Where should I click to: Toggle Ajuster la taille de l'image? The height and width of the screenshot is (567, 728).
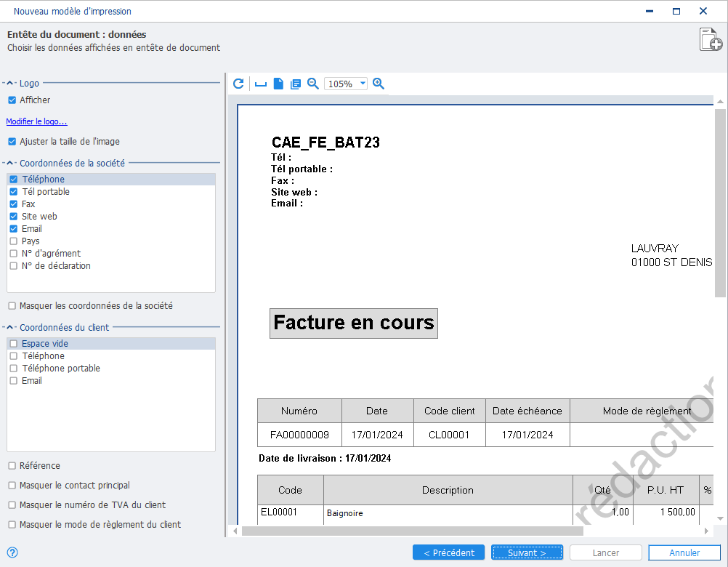tap(12, 142)
